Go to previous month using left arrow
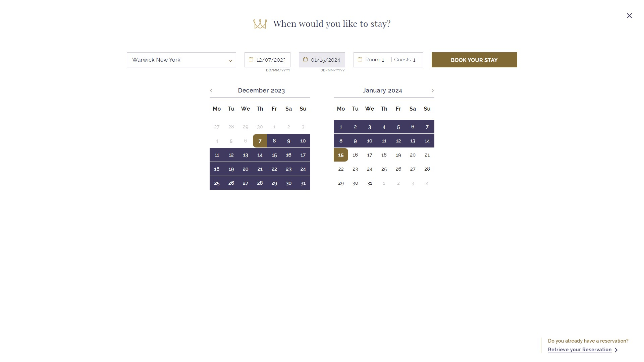The image size is (644, 362). click(x=211, y=90)
